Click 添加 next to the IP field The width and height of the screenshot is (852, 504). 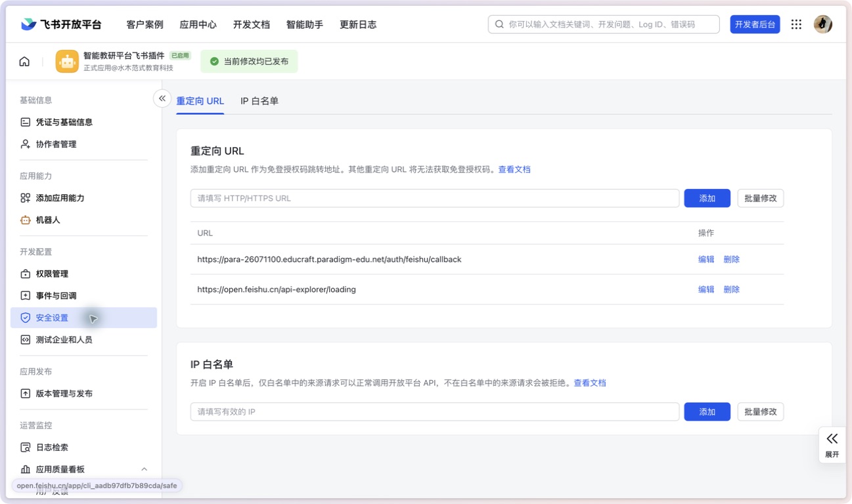point(707,411)
